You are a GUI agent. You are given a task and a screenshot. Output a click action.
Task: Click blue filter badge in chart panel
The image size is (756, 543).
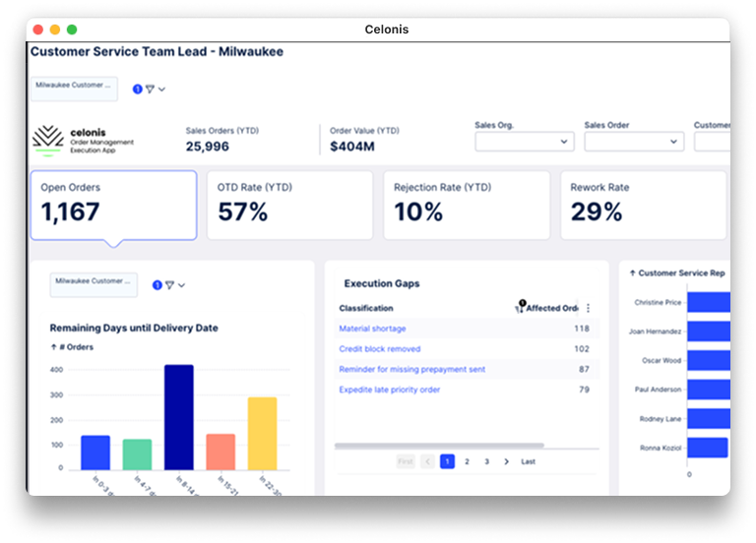tap(157, 285)
